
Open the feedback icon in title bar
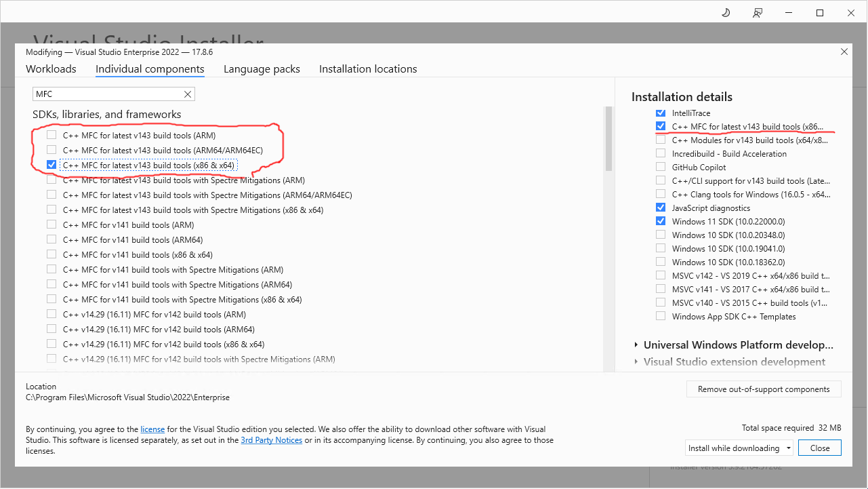(758, 13)
